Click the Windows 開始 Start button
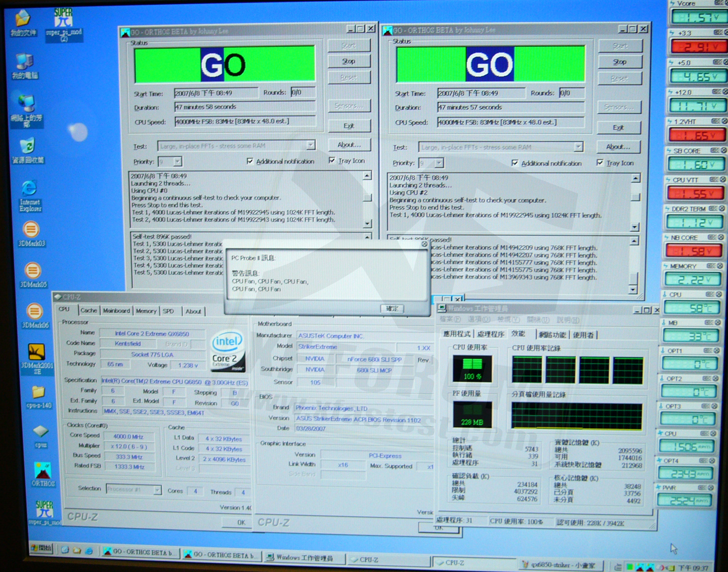The height and width of the screenshot is (572, 728). (41, 548)
